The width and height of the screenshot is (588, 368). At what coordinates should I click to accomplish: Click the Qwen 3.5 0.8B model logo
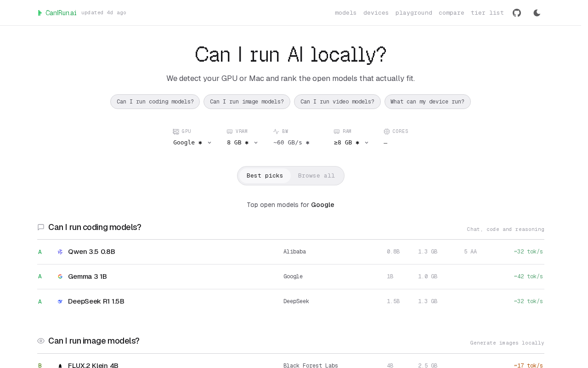click(60, 252)
